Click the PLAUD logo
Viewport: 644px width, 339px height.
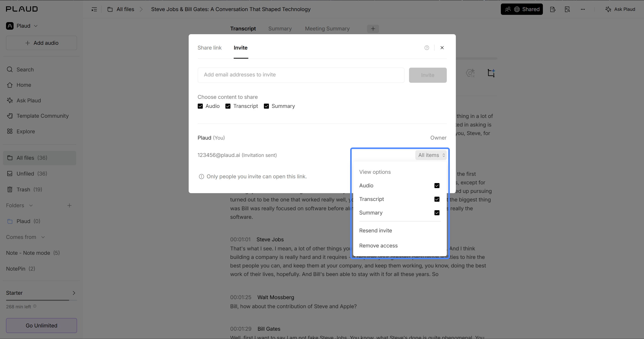pos(22,9)
